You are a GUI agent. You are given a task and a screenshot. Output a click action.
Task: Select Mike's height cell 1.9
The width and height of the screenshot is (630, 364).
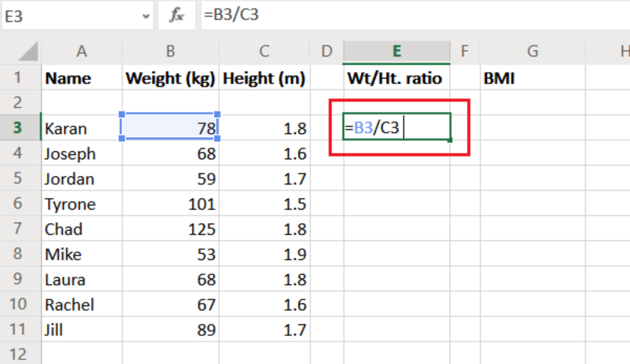[x=264, y=254]
